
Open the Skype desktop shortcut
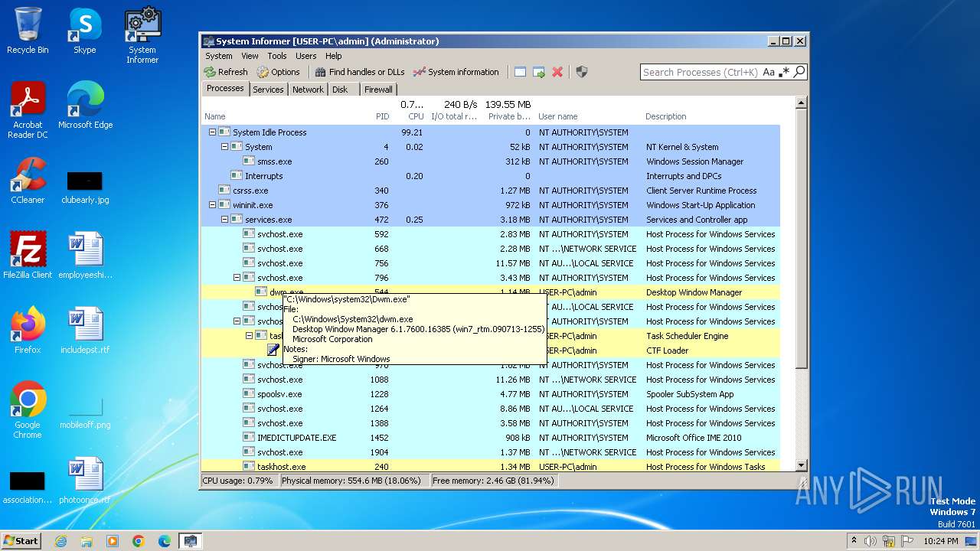[x=85, y=31]
